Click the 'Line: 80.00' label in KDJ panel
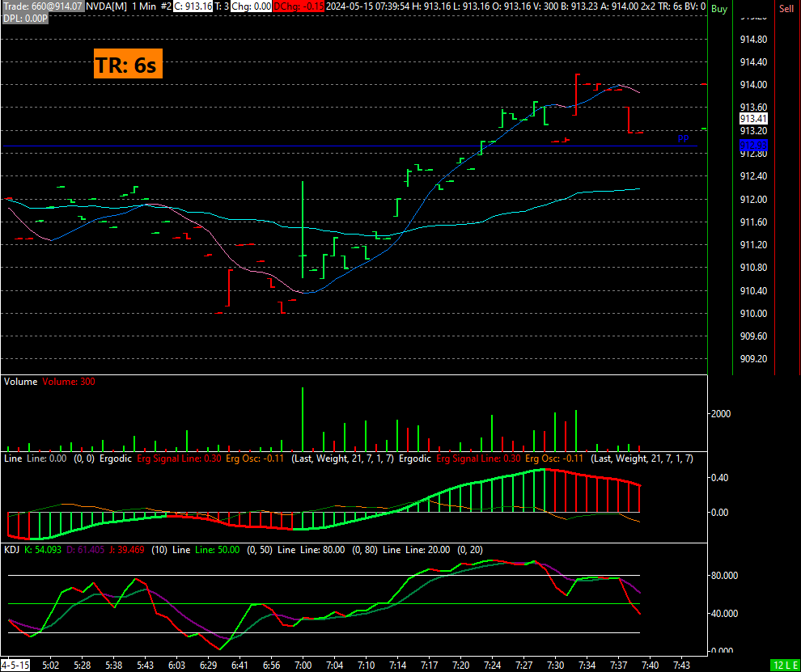Viewport: 801px width, 672px height. coord(323,550)
